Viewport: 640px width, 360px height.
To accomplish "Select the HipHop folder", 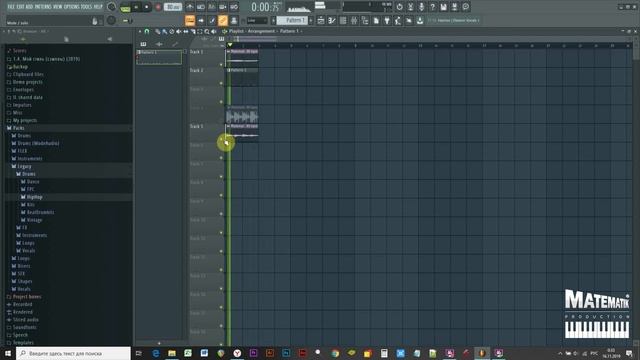I will [x=34, y=197].
